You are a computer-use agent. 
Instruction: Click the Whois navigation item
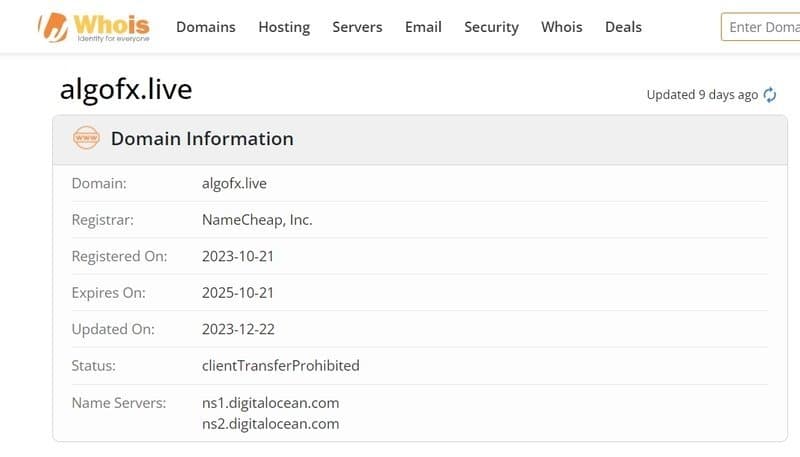561,27
